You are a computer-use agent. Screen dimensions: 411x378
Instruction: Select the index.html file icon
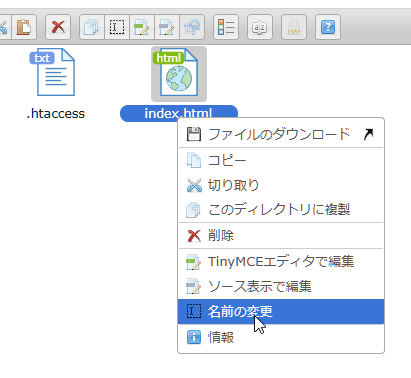[x=179, y=74]
